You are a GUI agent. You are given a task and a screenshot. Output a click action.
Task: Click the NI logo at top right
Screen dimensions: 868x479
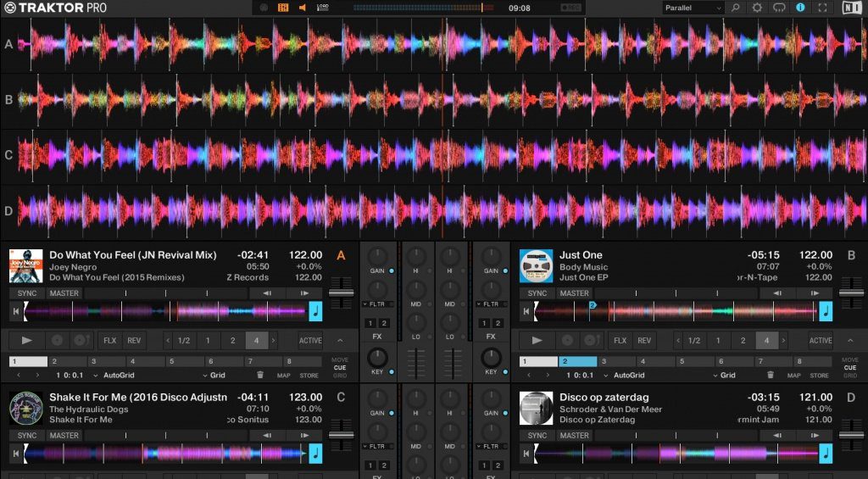[x=852, y=8]
